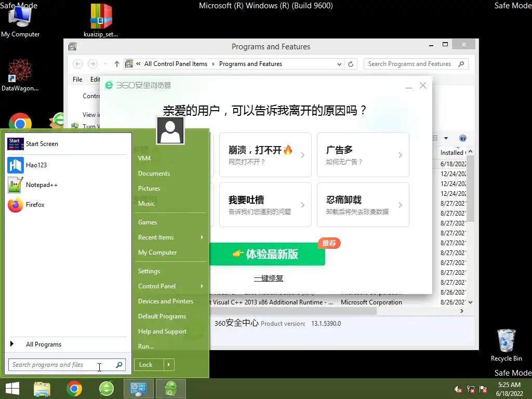Refresh the Programs and Features view

[x=351, y=64]
